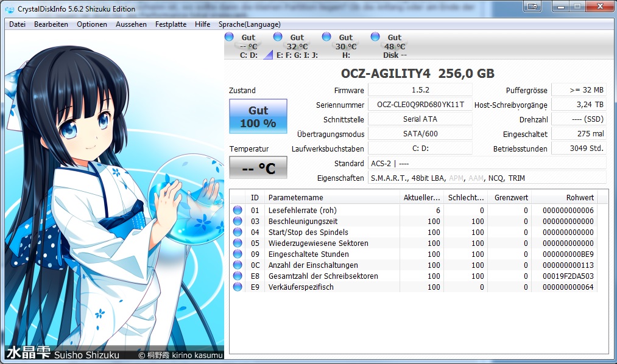Open the Datei menu
Image resolution: width=617 pixels, height=364 pixels.
(17, 24)
